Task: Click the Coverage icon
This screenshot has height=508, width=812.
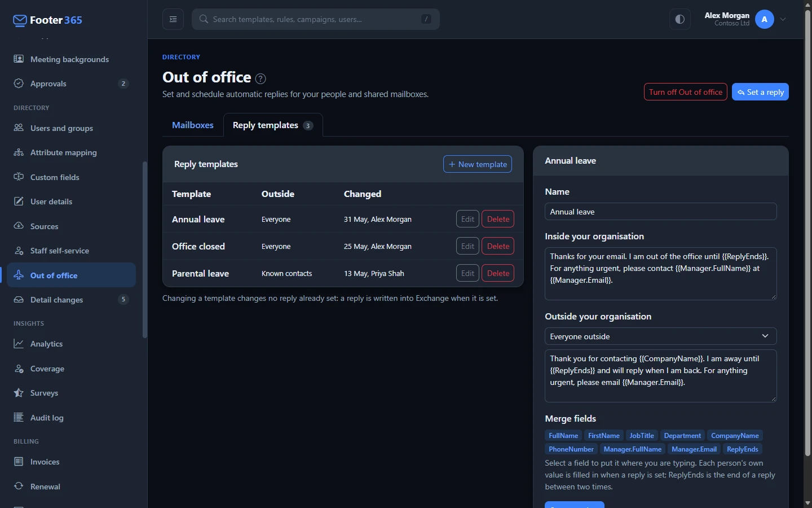Action: point(19,369)
